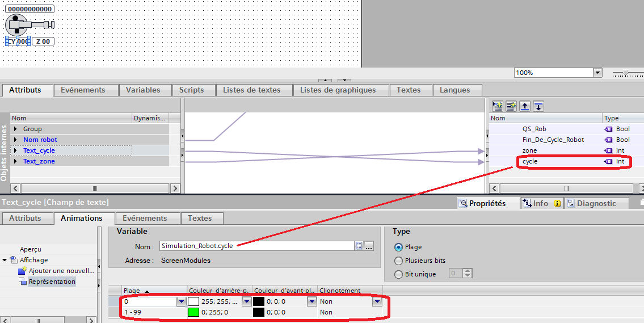The height and width of the screenshot is (323, 644).
Task: Click the Z 00 text field on canvas
Action: tap(43, 41)
